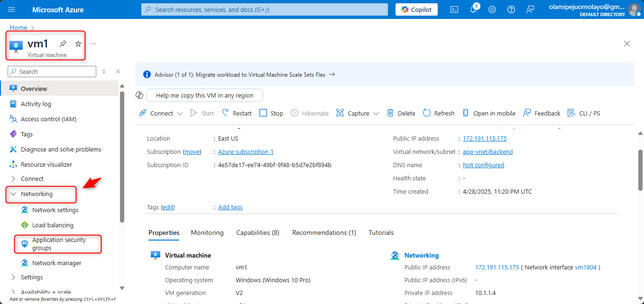644x304 pixels.
Task: Open the help question mark icon
Action: pyautogui.click(x=511, y=9)
